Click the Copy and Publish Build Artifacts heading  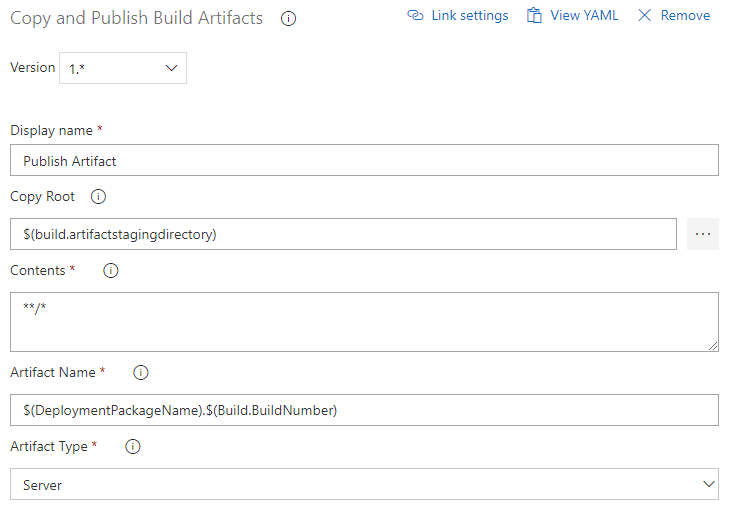tap(137, 18)
